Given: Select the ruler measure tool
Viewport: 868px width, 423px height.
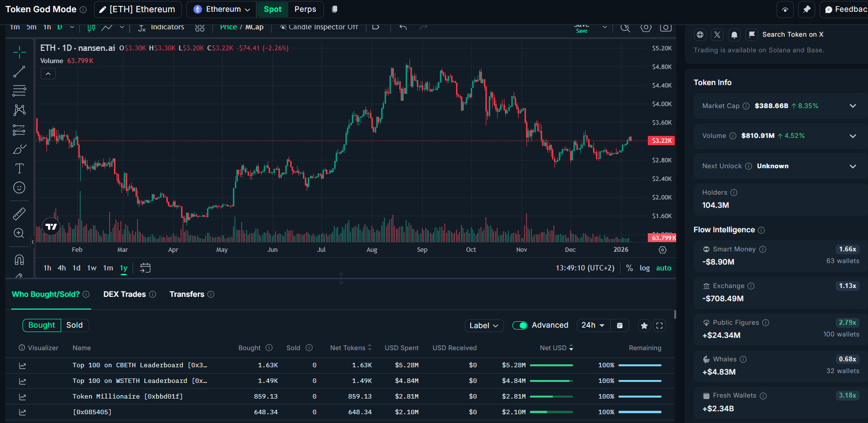Looking at the screenshot, I should pos(19,214).
